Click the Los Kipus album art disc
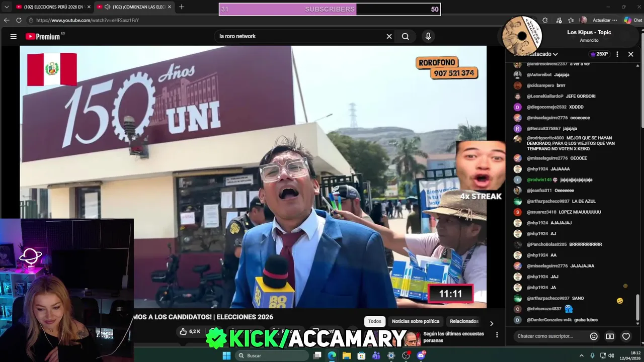Image resolution: width=644 pixels, height=362 pixels. (x=522, y=36)
